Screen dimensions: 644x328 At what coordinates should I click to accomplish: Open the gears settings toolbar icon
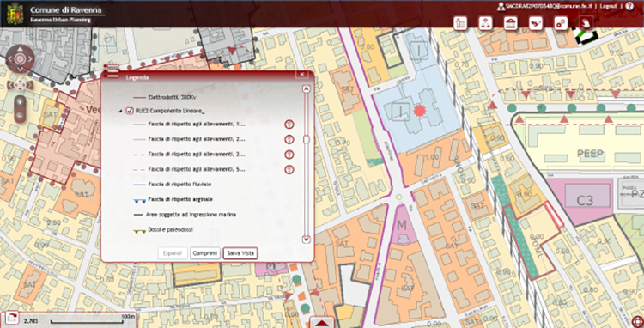coord(561,23)
